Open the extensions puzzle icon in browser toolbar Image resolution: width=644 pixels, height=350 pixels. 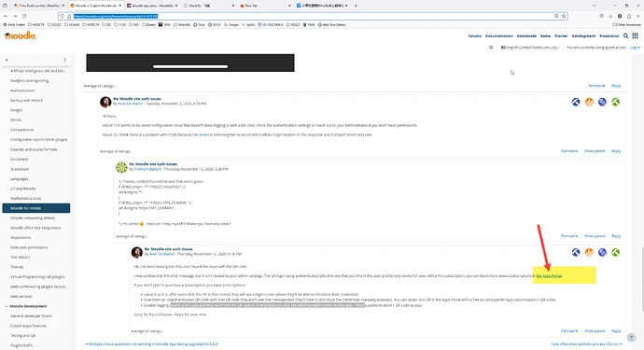click(x=629, y=16)
